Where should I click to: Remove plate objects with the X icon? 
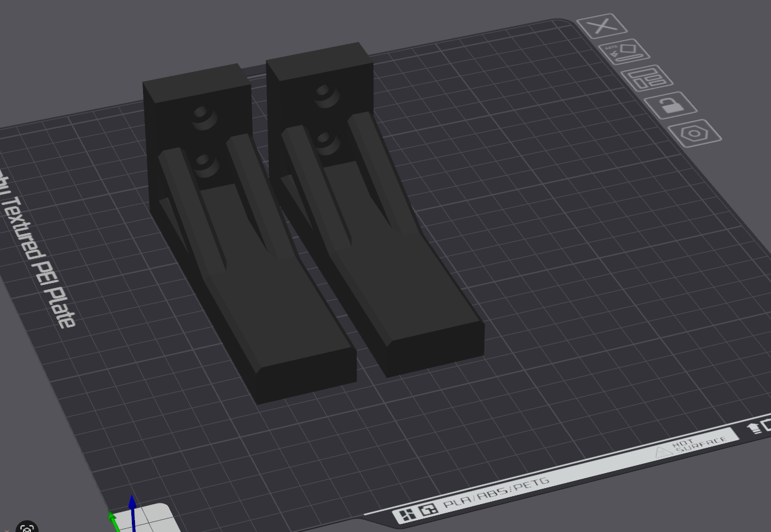click(x=601, y=27)
